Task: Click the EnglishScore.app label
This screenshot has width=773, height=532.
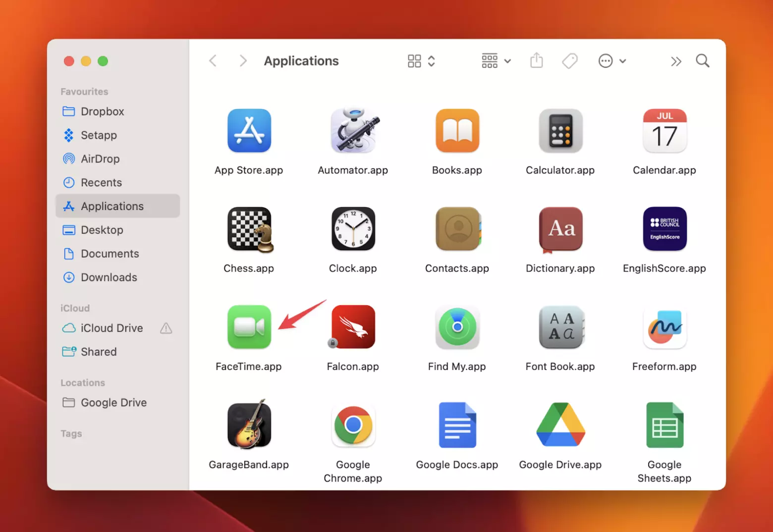Action: 664,268
